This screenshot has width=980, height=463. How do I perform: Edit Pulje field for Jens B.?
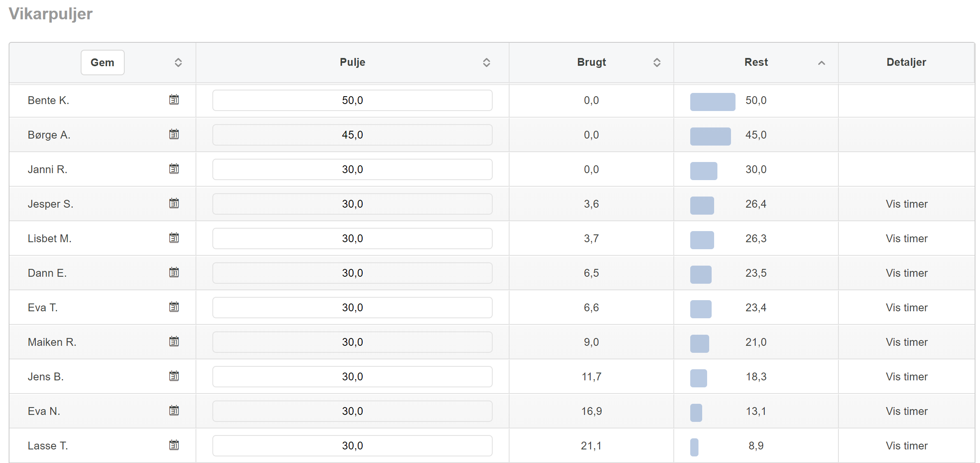point(352,377)
